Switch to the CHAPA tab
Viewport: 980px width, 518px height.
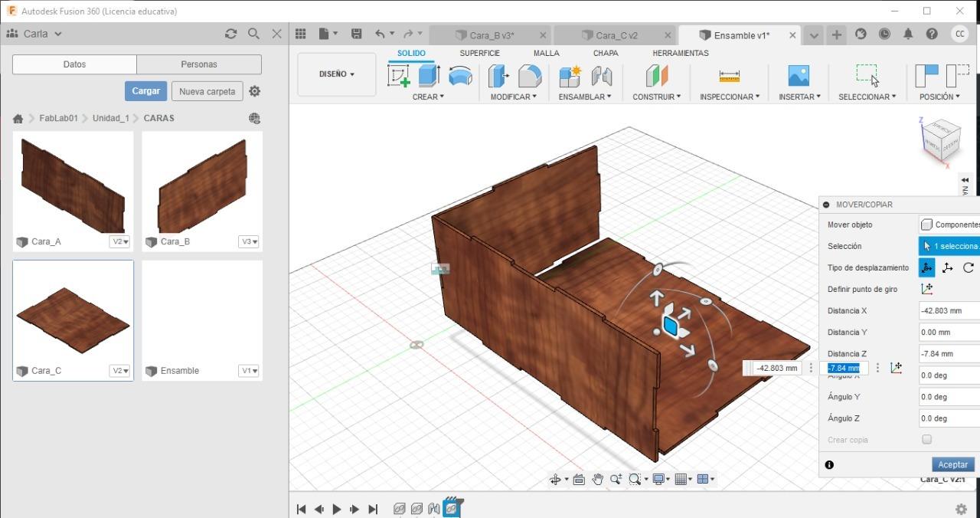point(606,53)
